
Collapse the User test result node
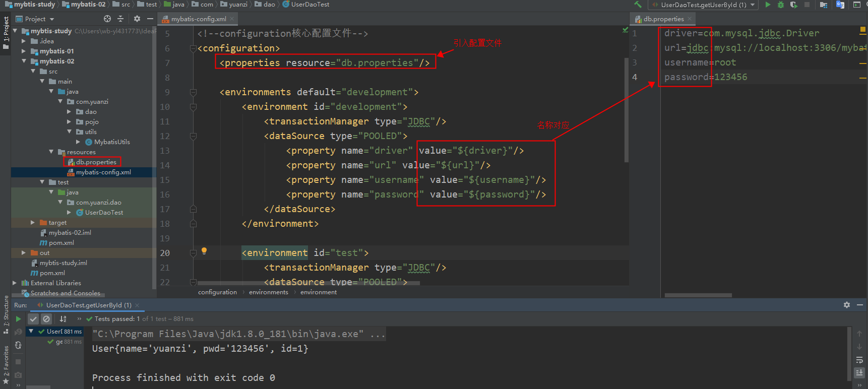[31, 331]
